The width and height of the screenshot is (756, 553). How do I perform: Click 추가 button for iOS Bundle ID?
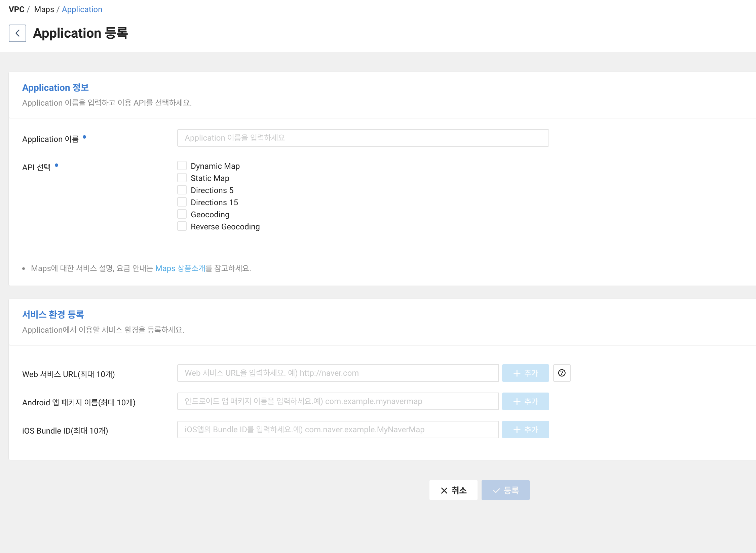[x=525, y=430]
